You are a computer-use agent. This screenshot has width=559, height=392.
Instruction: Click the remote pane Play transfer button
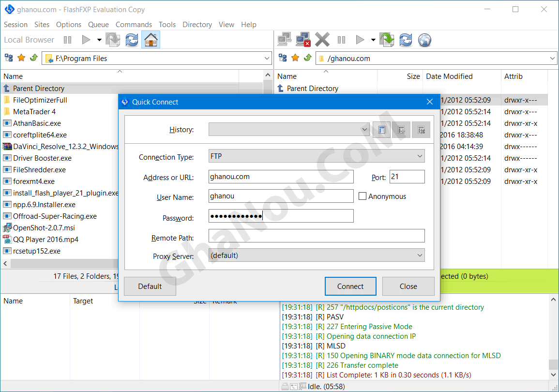click(360, 40)
